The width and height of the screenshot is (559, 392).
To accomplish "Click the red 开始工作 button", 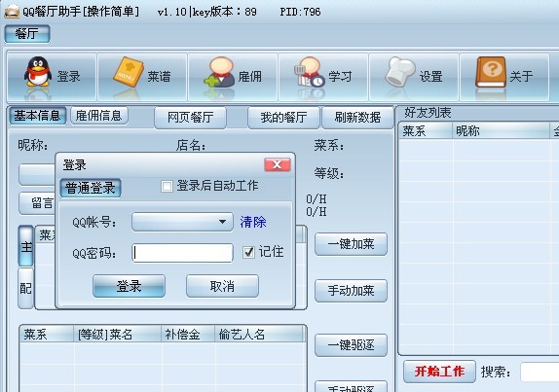I will (x=439, y=372).
